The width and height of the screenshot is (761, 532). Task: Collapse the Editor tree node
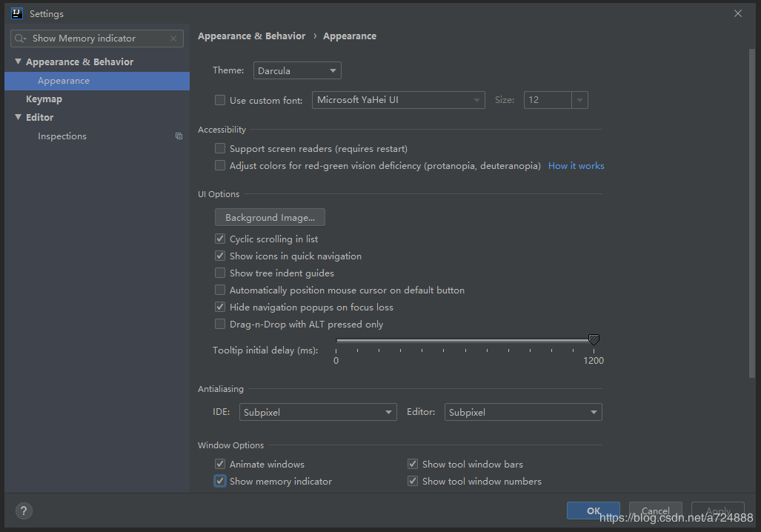[x=18, y=117]
